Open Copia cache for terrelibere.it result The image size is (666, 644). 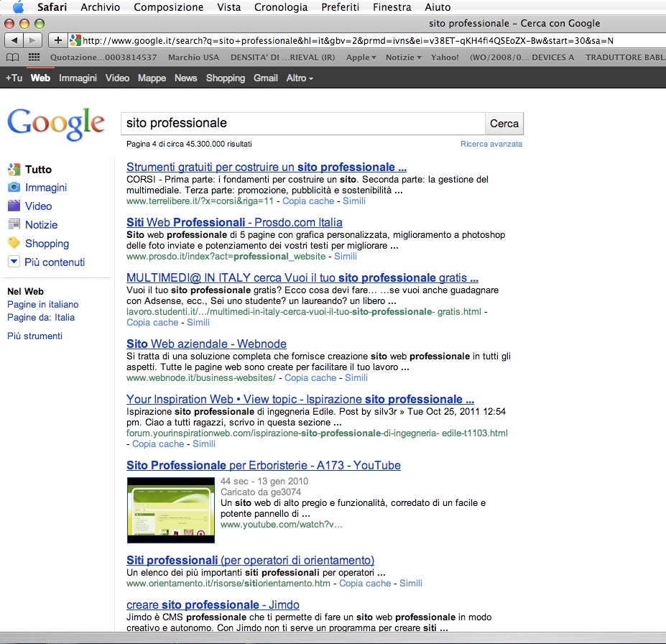(308, 201)
